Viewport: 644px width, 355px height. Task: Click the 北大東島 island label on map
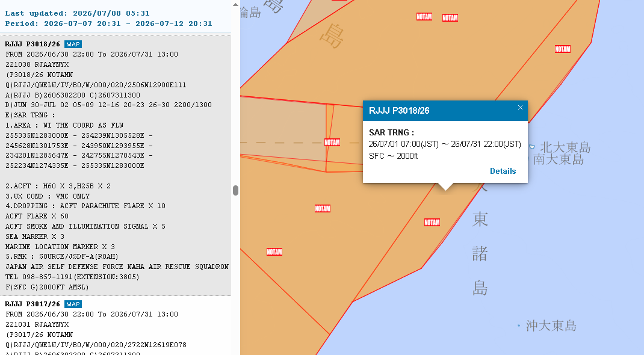pos(565,147)
